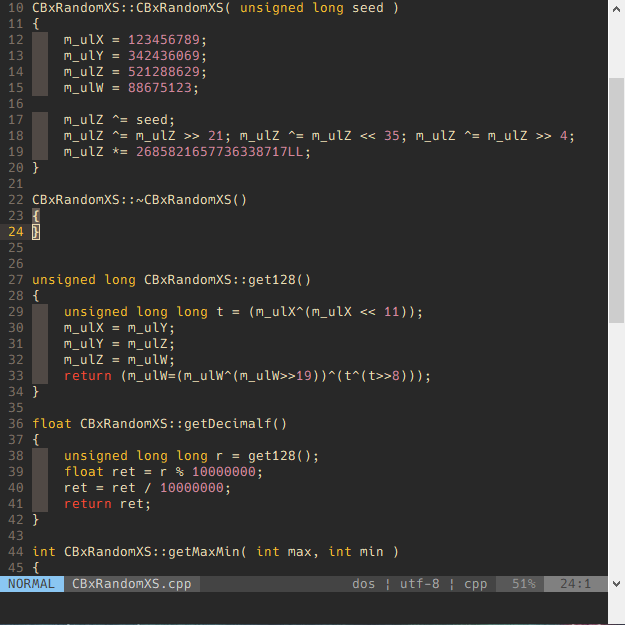Click the value 11 on line 29
Viewport: 625px width, 625px height.
392,311
